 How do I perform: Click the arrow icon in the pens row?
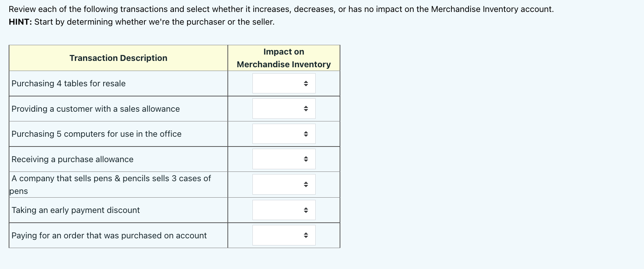[x=306, y=184]
